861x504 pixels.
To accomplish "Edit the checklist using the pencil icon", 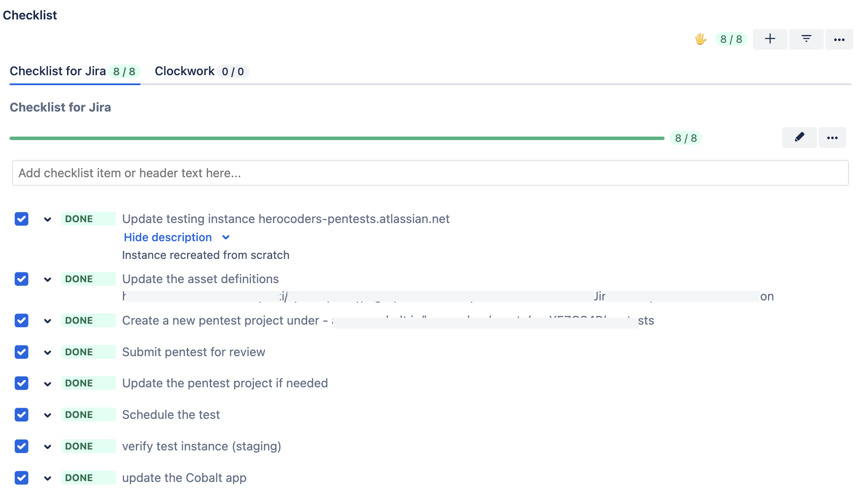I will 799,137.
